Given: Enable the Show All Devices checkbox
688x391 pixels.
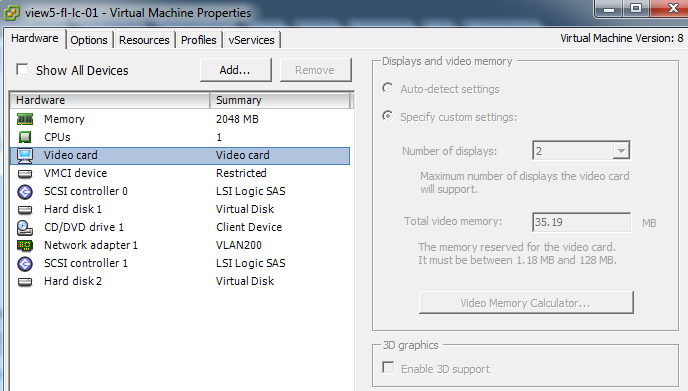Looking at the screenshot, I should (22, 69).
